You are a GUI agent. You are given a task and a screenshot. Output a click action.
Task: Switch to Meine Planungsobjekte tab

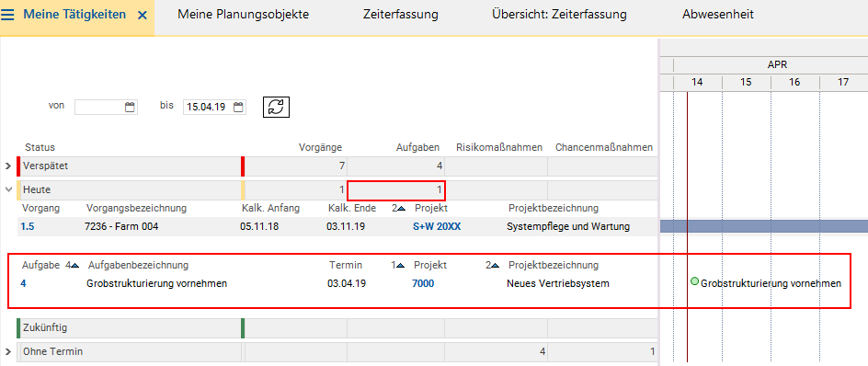click(x=243, y=15)
